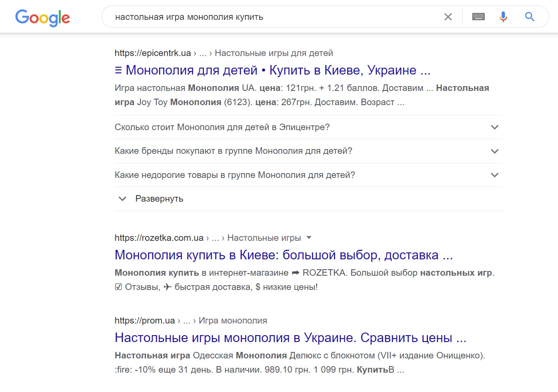This screenshot has width=558, height=392.
Task: Expand 'Сколько стоит Монополия для детей' question
Action: (x=309, y=127)
